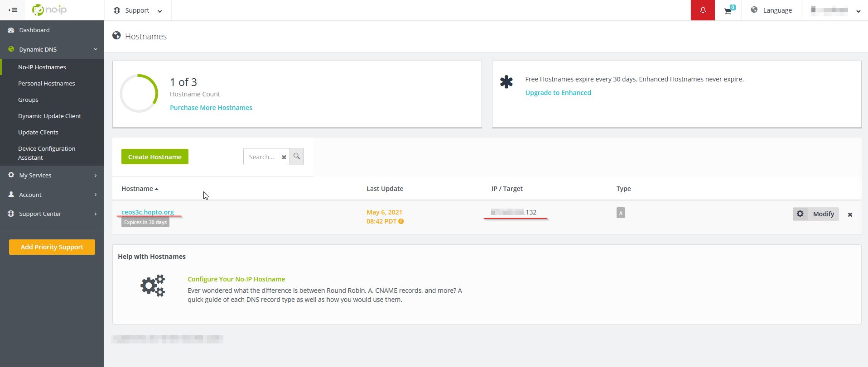Collapse the Dynamic DNS section

coord(52,49)
